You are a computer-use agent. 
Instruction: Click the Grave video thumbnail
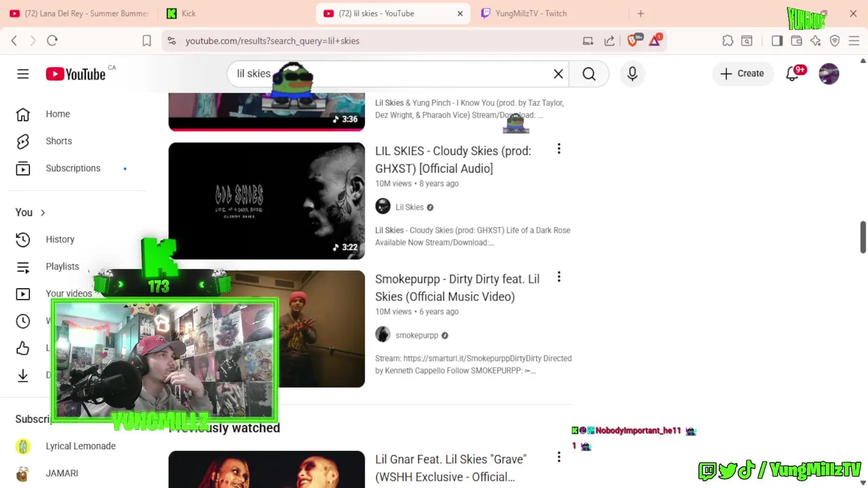[x=267, y=469]
